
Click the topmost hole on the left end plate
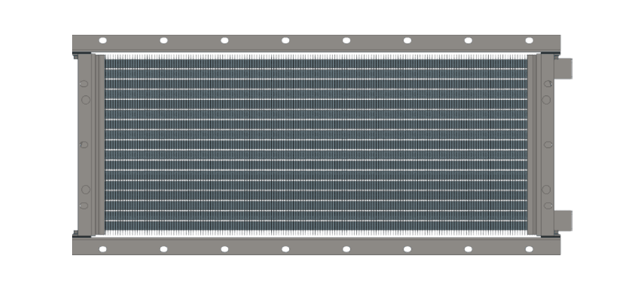click(83, 84)
